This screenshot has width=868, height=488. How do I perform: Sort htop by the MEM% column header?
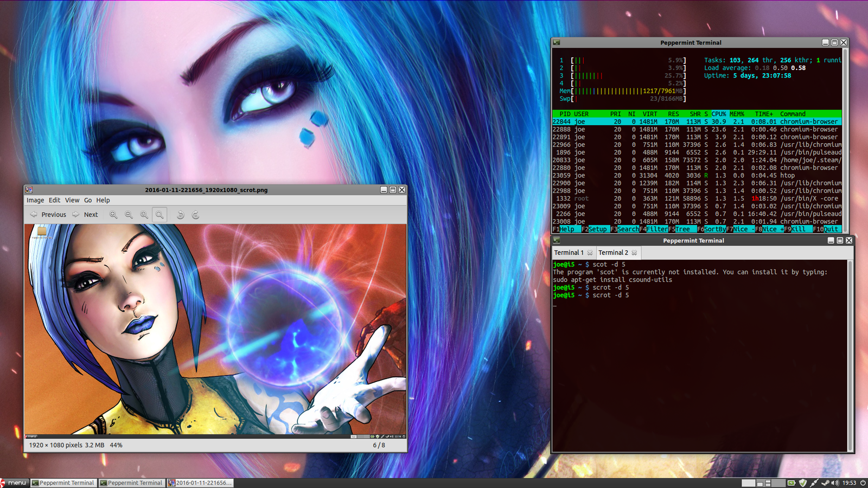[x=737, y=114]
